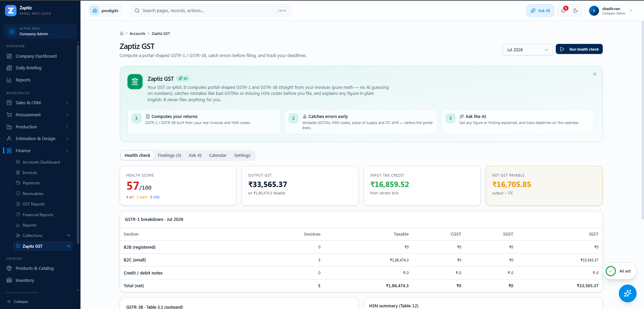The width and height of the screenshot is (644, 309).
Task: Click the Active Role shield icon
Action: pyautogui.click(x=12, y=32)
